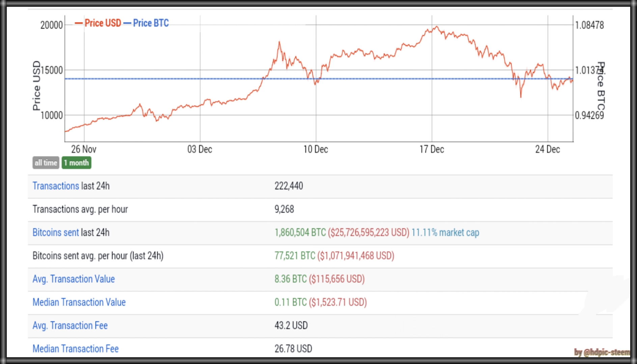Click the 0.94269 right axis label
Viewport: 637px width, 364px height.
coord(589,116)
